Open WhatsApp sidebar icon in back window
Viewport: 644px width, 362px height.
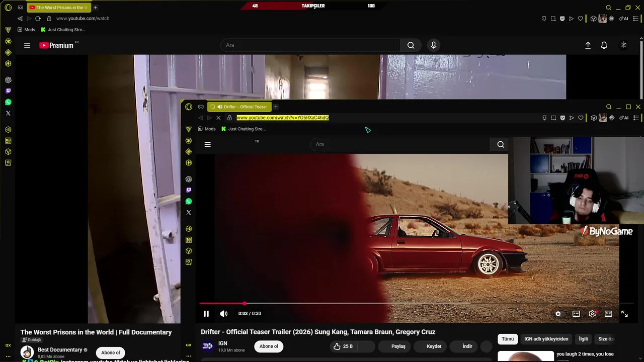[8, 102]
